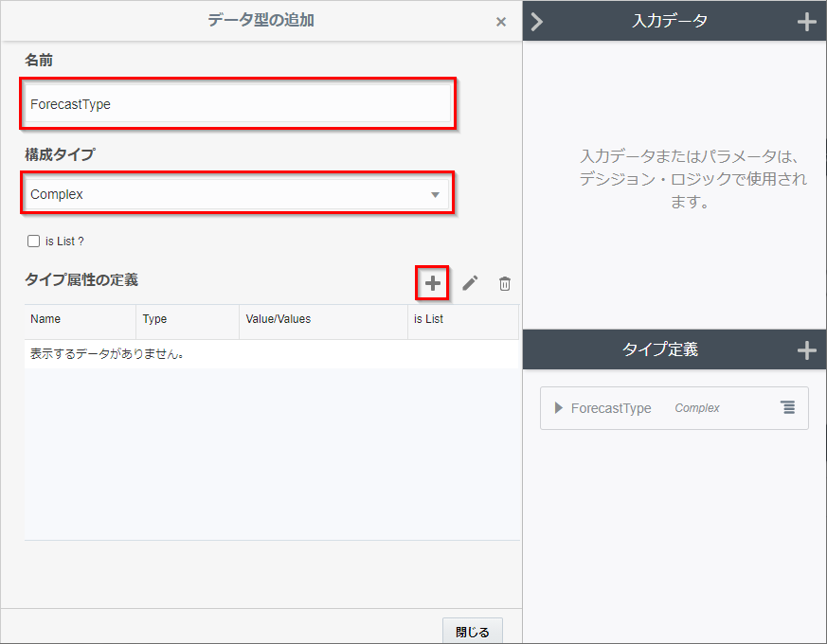Click the trash delete attribute icon
The width and height of the screenshot is (827, 644).
tap(505, 283)
